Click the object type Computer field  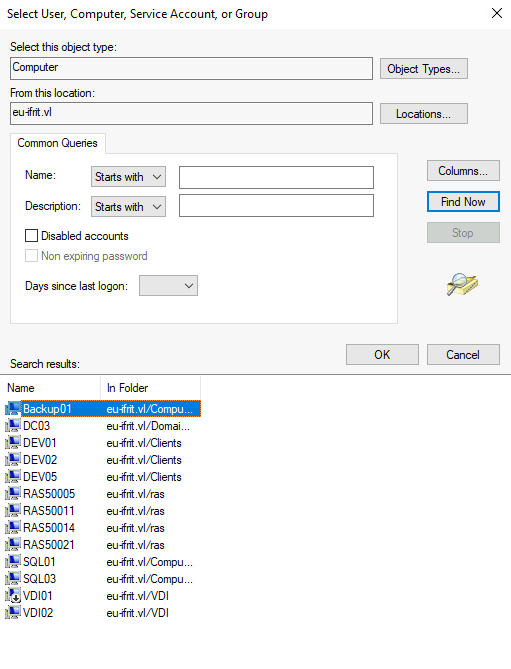click(192, 69)
